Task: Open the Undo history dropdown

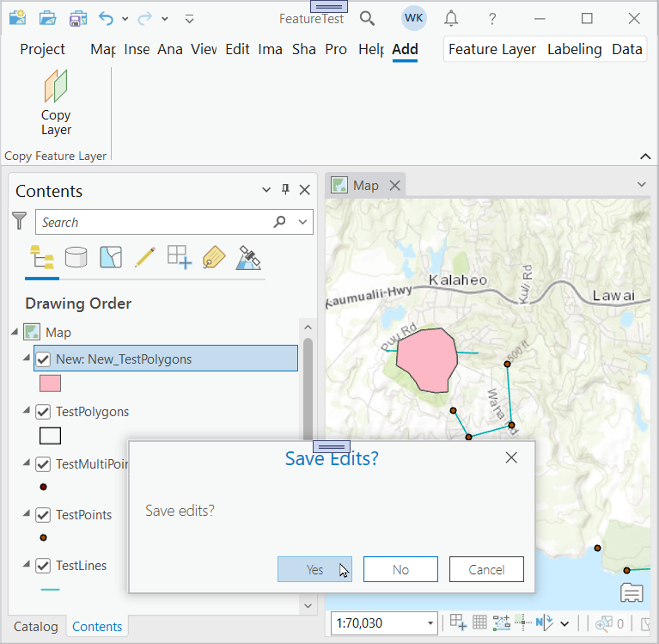Action: coord(125,19)
